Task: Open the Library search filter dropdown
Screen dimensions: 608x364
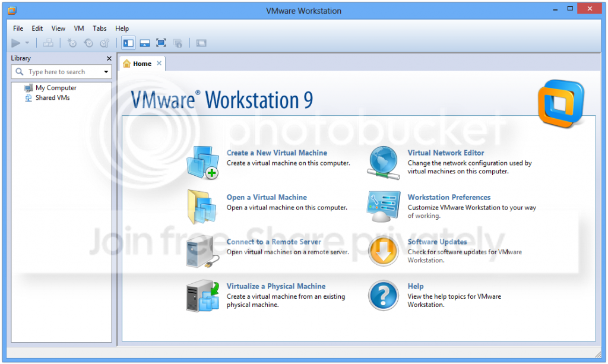Action: [106, 72]
